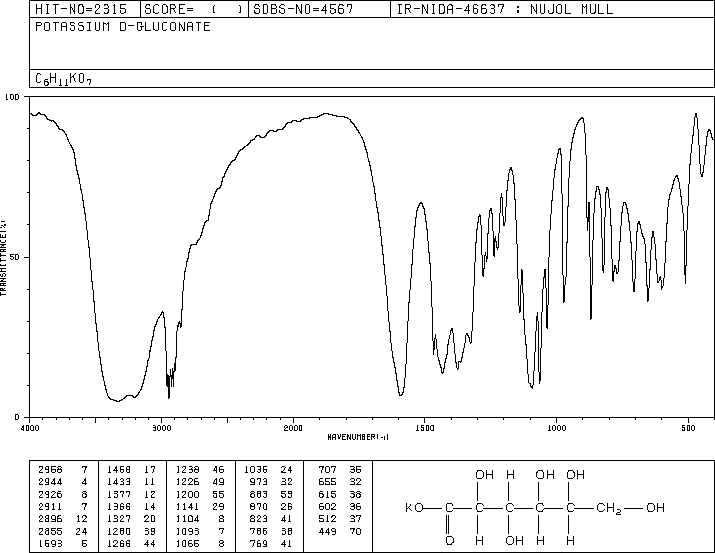Click the 1141 peak entry in table
The image size is (715, 553).
[x=201, y=506]
